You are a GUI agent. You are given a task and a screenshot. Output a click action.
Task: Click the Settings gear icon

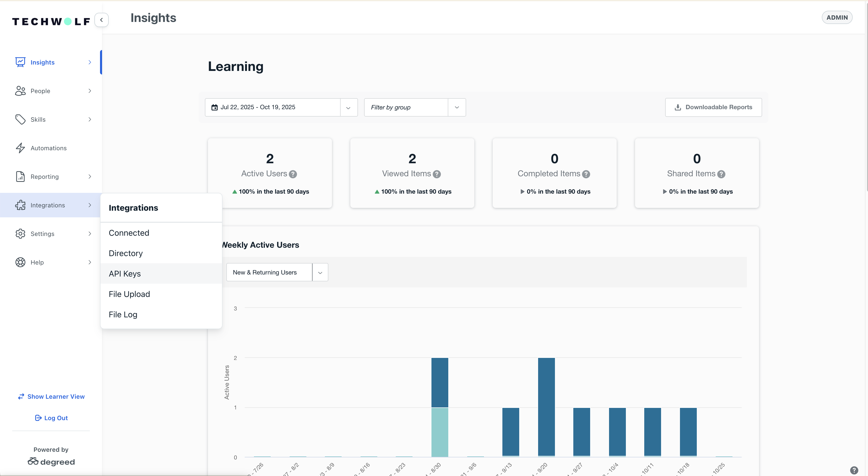20,233
